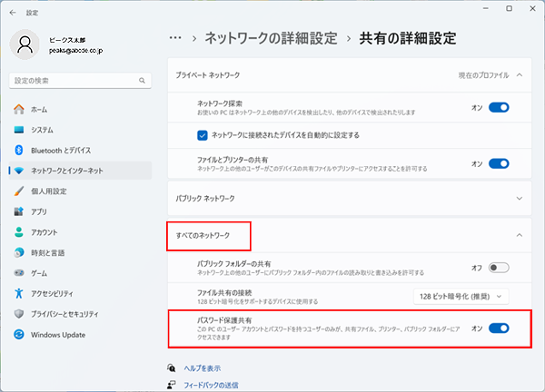Uncheck ネットワークに接続されたデバイスを自動的に設定する checkbox
This screenshot has width=545, height=392.
click(203, 135)
